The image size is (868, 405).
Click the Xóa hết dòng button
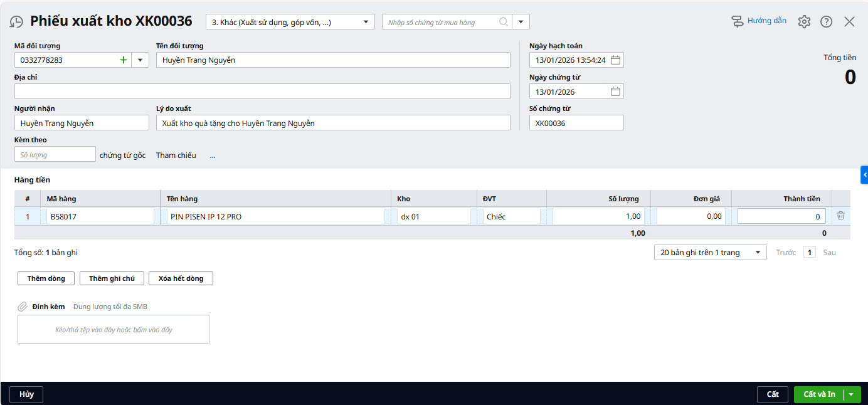pyautogui.click(x=181, y=278)
